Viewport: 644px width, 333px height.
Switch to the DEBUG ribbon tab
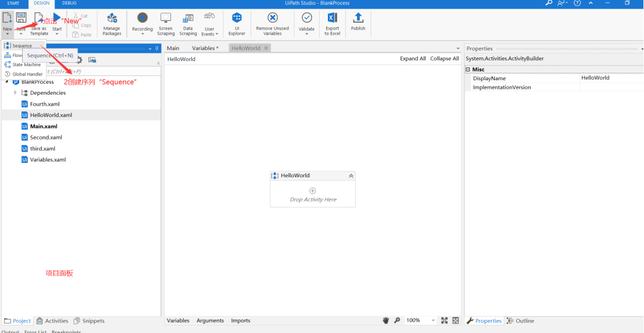pyautogui.click(x=69, y=3)
